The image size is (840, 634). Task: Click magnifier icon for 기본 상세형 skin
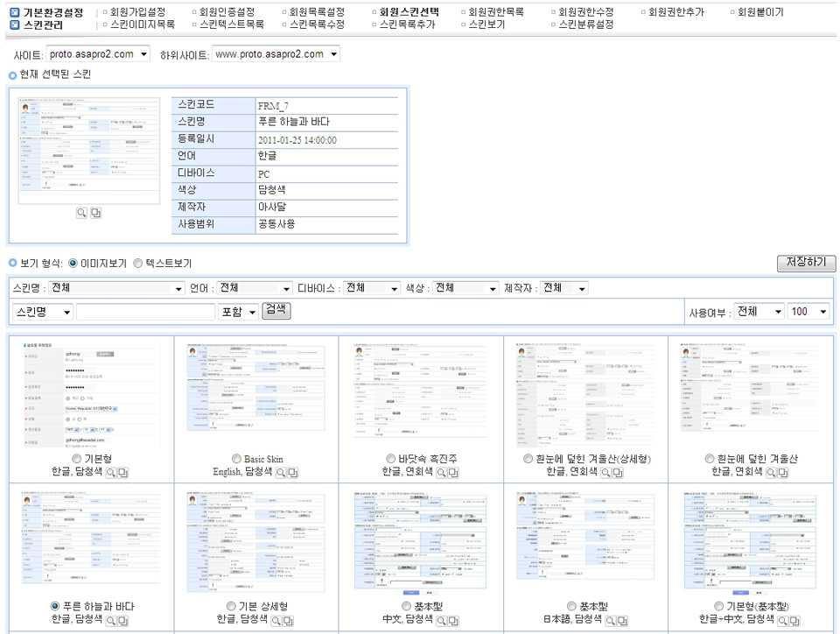pyautogui.click(x=276, y=620)
